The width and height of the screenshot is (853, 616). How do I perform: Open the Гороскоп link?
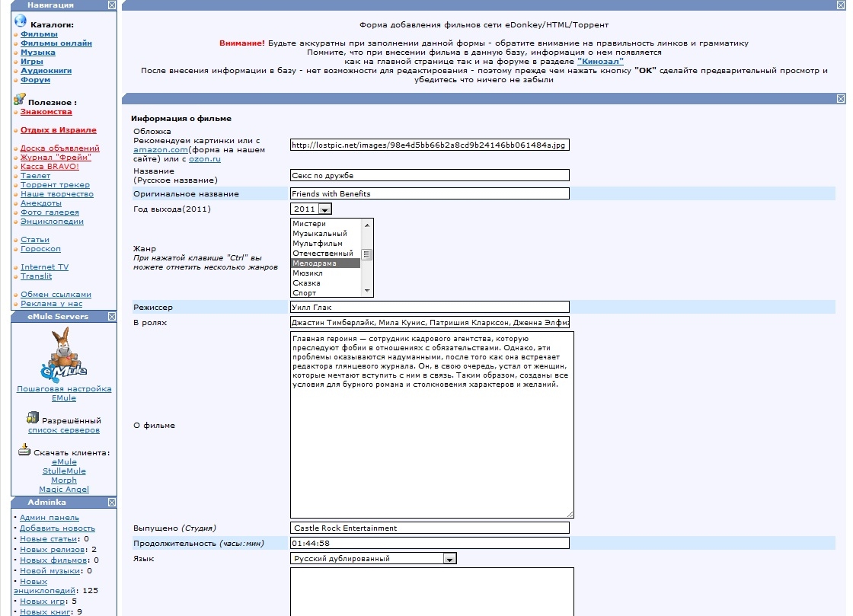coord(41,249)
